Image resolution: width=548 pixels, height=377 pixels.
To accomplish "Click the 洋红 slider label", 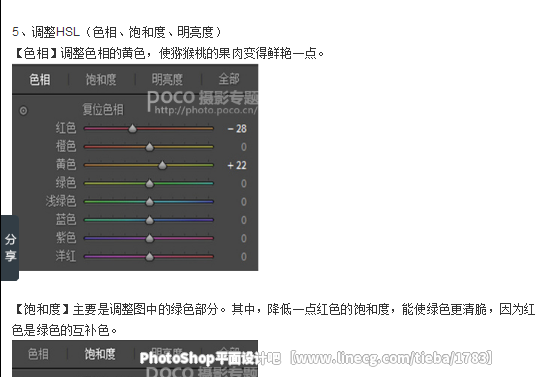I will [x=66, y=256].
